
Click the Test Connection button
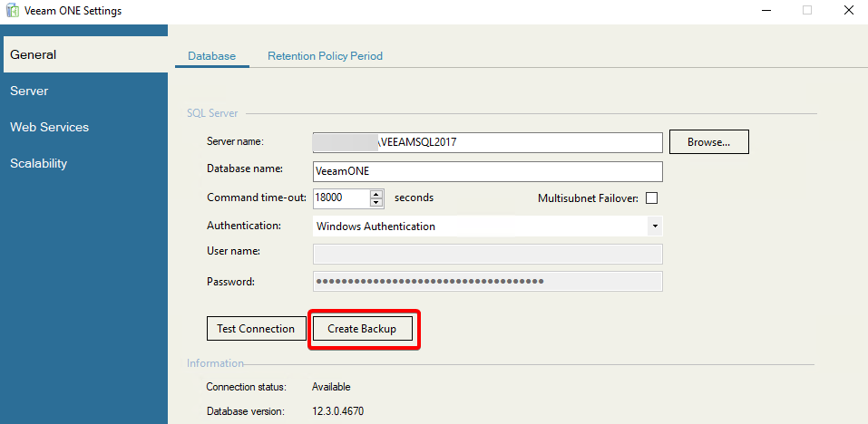(256, 329)
